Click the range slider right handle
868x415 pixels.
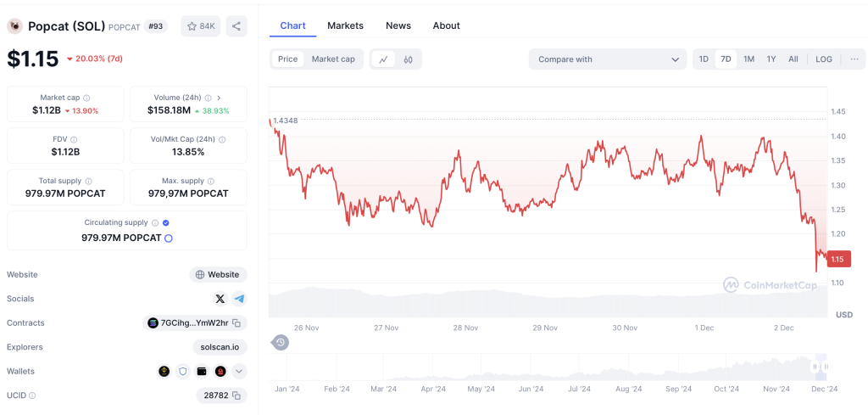(826, 367)
